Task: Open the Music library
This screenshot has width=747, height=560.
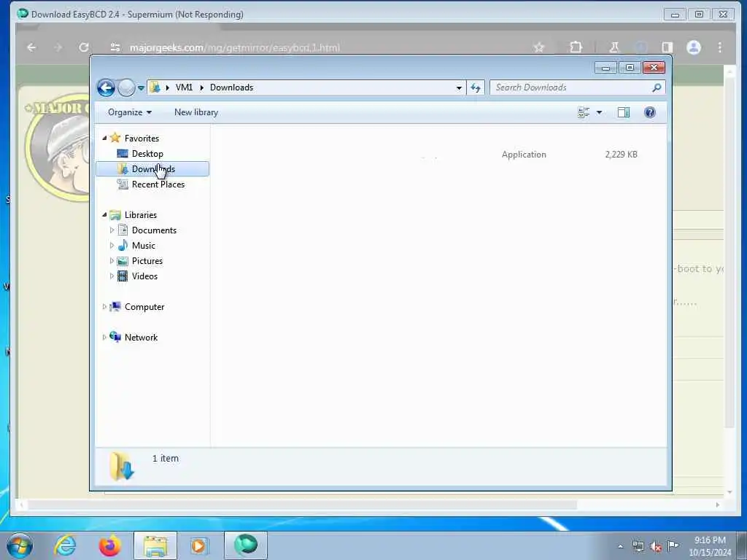Action: pos(144,246)
